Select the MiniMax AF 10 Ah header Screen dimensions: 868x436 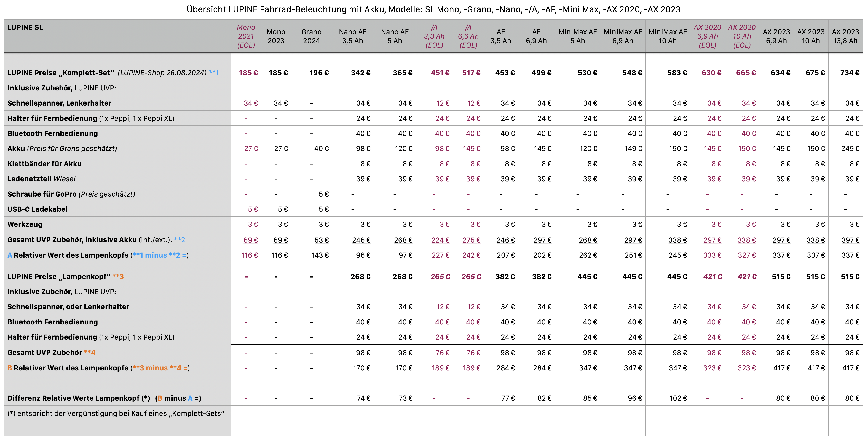click(x=668, y=36)
